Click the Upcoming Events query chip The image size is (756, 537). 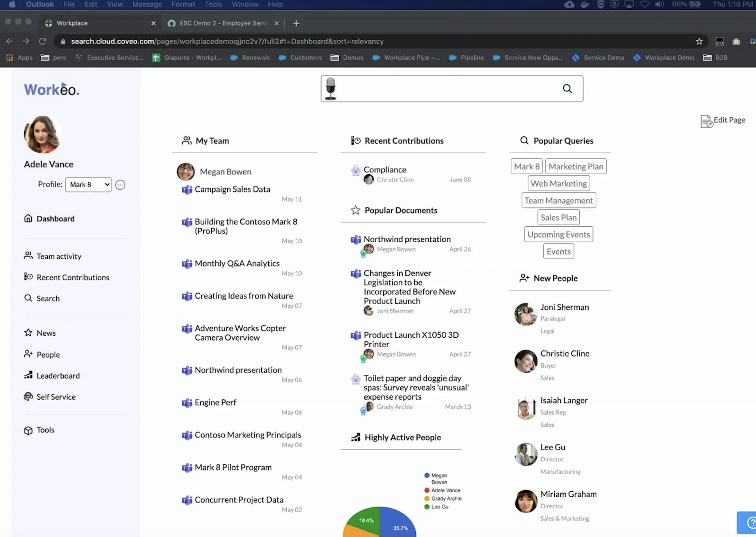558,234
